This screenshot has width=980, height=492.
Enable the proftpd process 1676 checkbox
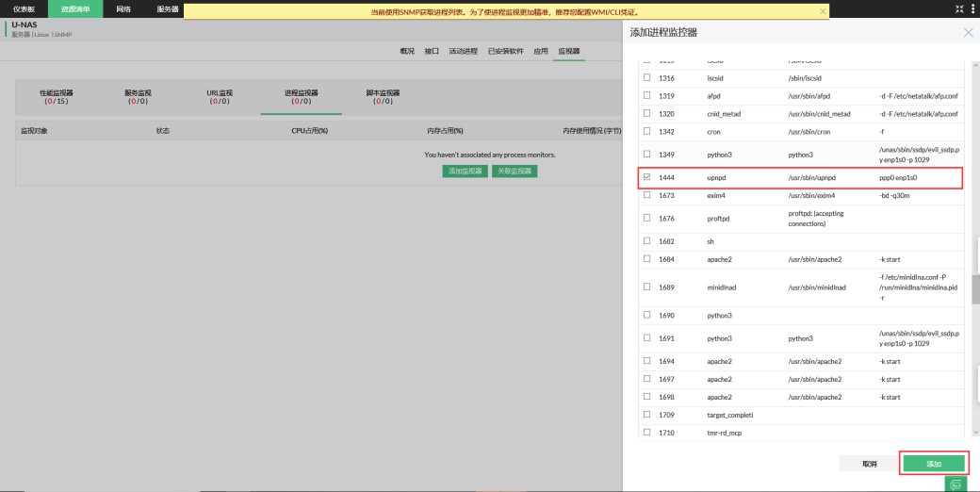pos(646,218)
